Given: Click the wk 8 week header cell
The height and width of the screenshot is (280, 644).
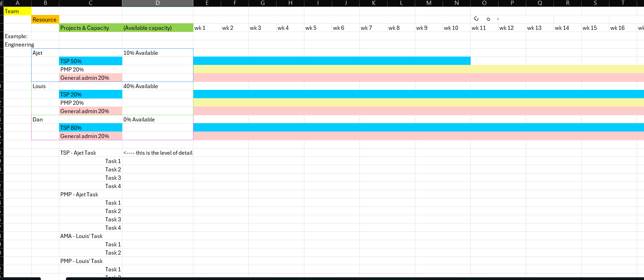Looking at the screenshot, I should point(401,28).
